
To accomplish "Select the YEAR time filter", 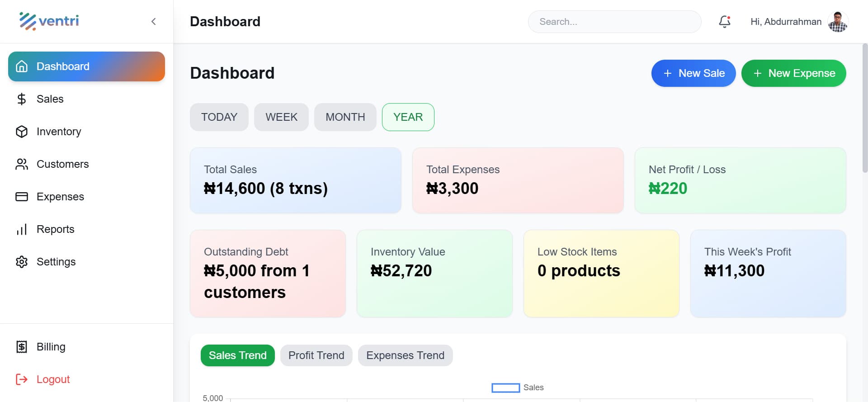I will (408, 117).
